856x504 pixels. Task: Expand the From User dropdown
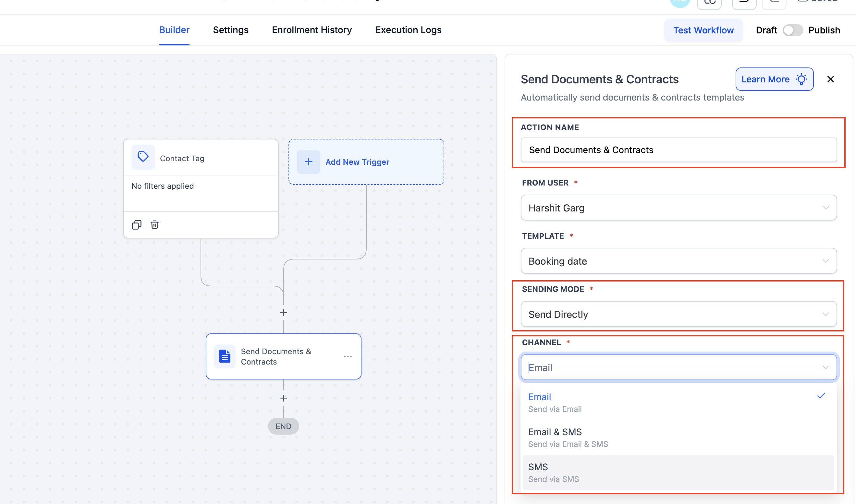(x=679, y=208)
